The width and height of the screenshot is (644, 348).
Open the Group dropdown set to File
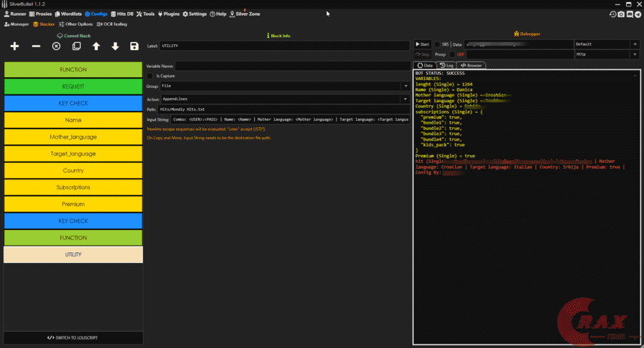click(405, 86)
